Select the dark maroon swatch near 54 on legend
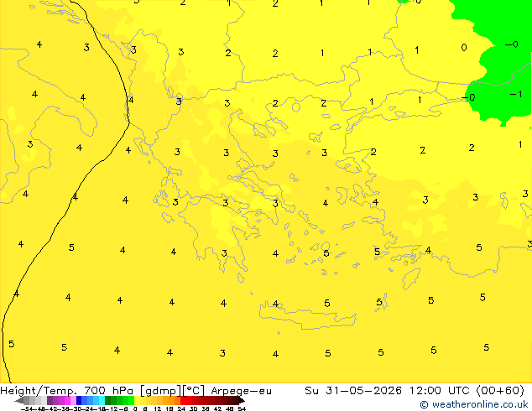The width and height of the screenshot is (532, 411). [235, 400]
